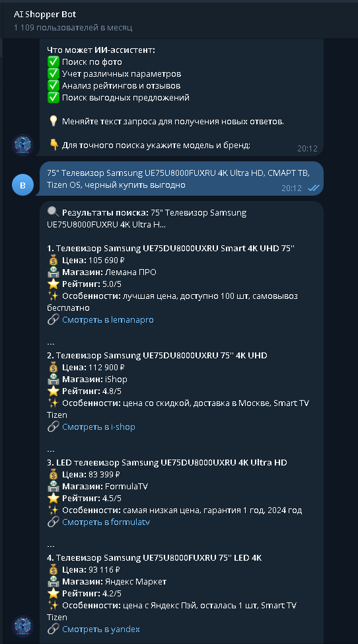This screenshot has width=358, height=644.
Task: Click the blue user avatar with letter B
Action: coord(22,185)
